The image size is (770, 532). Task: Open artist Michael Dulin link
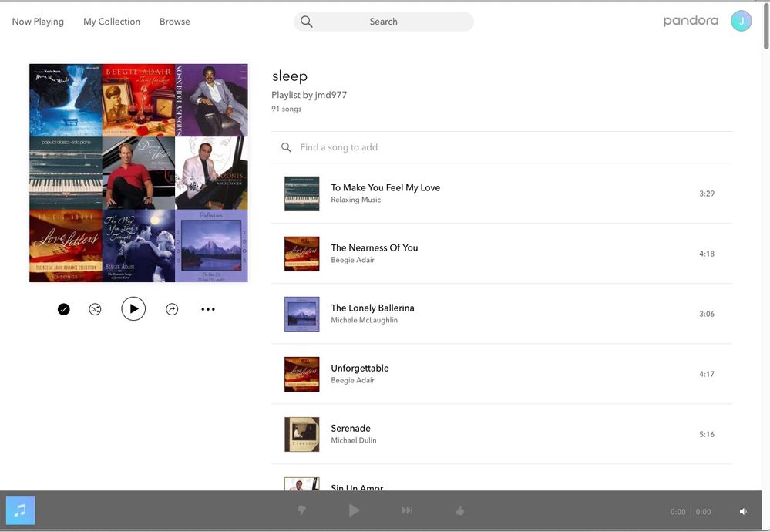(354, 440)
